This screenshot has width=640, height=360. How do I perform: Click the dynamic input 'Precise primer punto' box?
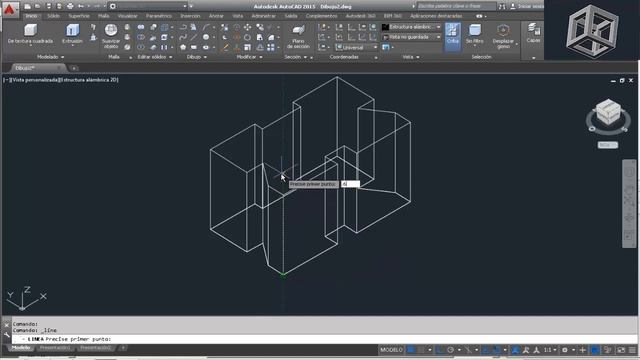[x=313, y=184]
